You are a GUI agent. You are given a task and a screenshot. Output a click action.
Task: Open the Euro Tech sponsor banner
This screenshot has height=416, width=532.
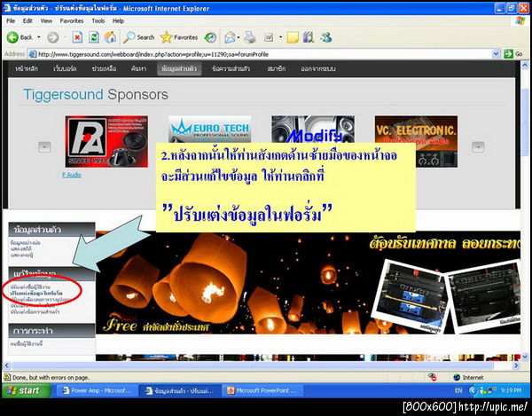(x=209, y=130)
